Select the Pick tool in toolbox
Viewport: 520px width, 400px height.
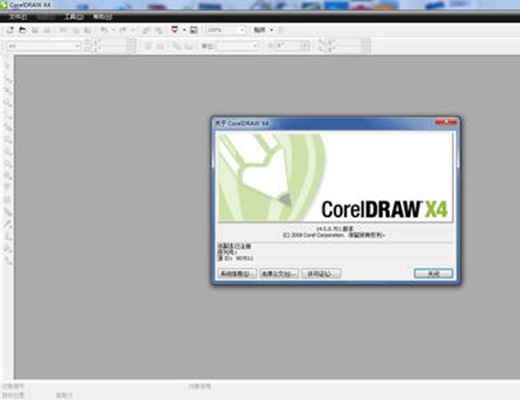[x=7, y=66]
